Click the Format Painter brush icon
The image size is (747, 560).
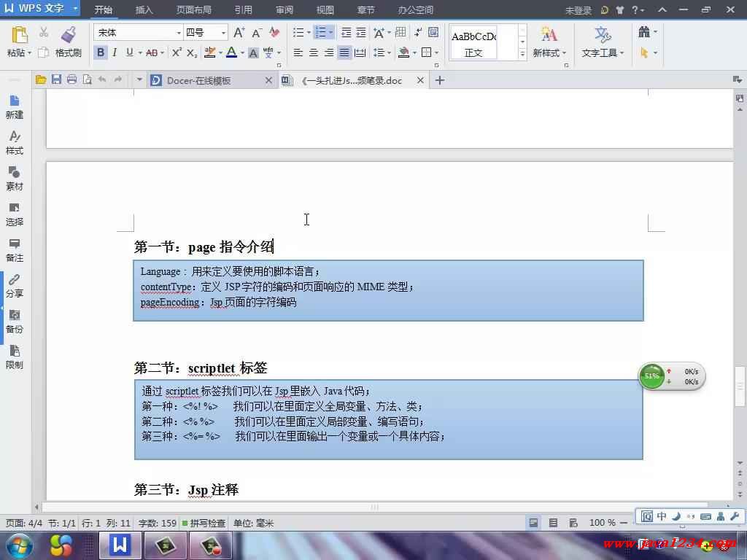[x=68, y=35]
